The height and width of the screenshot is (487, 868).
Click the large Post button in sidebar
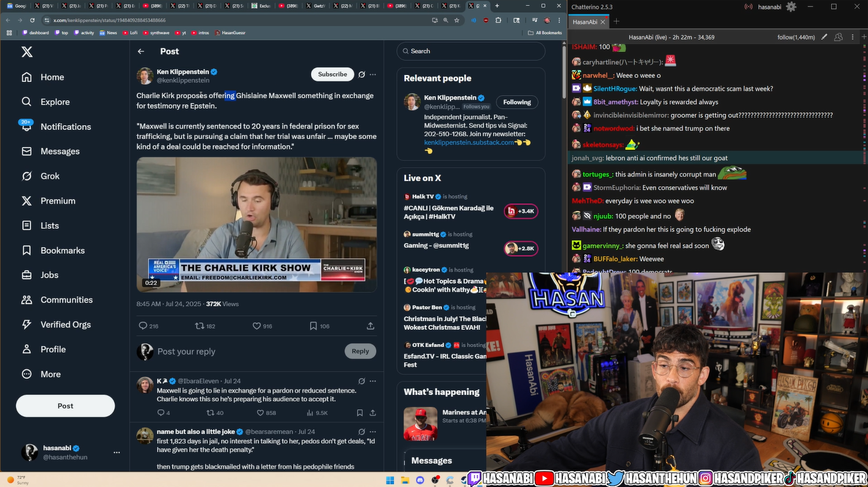(65, 406)
